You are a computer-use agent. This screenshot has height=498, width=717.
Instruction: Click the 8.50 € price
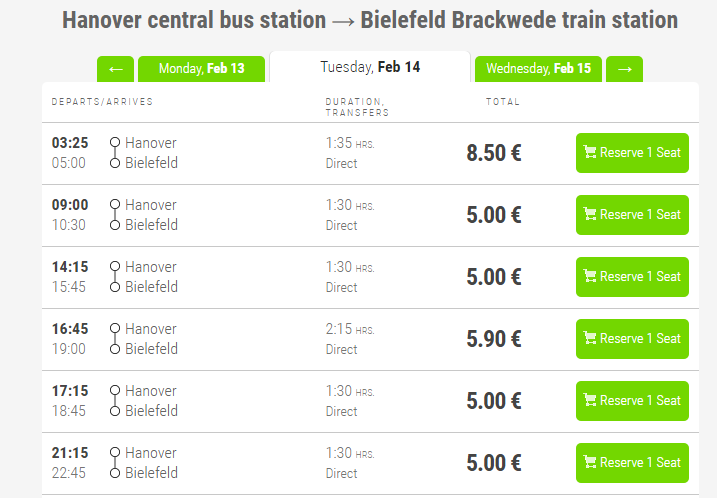(494, 154)
